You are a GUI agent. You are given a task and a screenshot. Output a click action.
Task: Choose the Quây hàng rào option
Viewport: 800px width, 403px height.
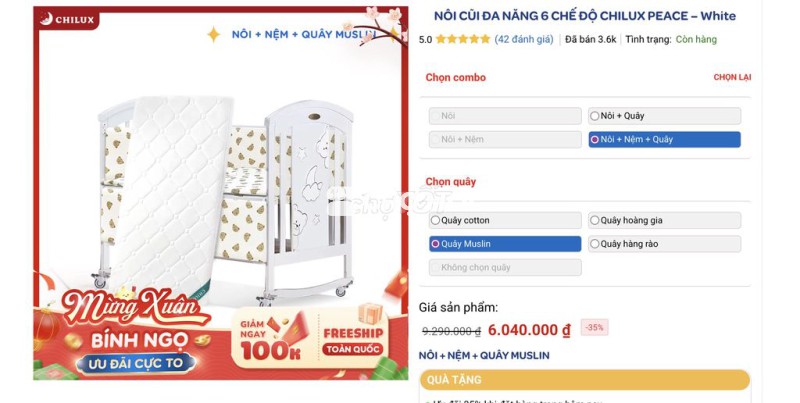(x=664, y=244)
